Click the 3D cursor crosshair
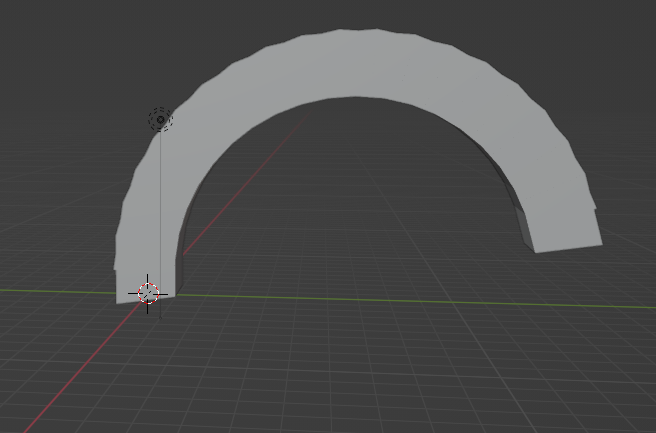Image resolution: width=656 pixels, height=433 pixels. pos(148,294)
